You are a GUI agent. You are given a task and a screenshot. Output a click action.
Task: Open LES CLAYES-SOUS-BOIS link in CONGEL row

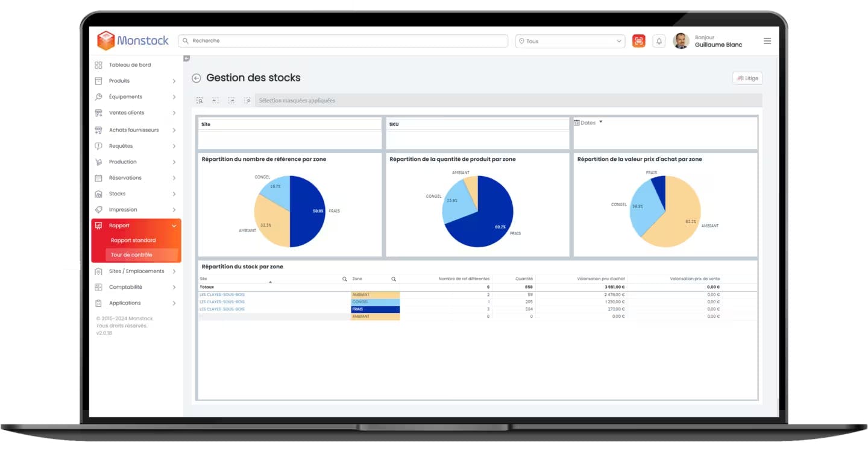222,302
